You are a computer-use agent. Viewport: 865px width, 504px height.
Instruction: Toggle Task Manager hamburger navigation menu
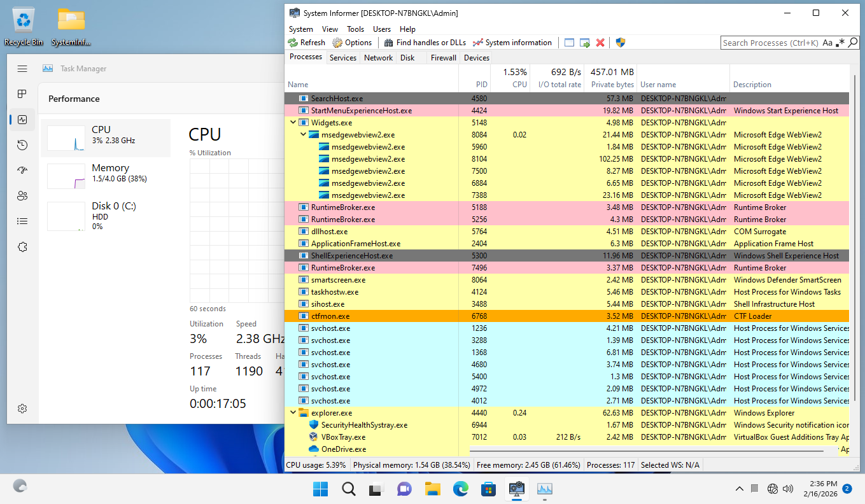tap(22, 69)
